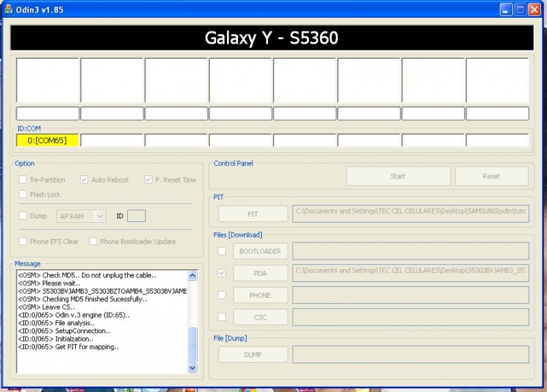Click 'Odin v.3 engine (ID:65)..' log line
The height and width of the screenshot is (392, 547).
74,315
